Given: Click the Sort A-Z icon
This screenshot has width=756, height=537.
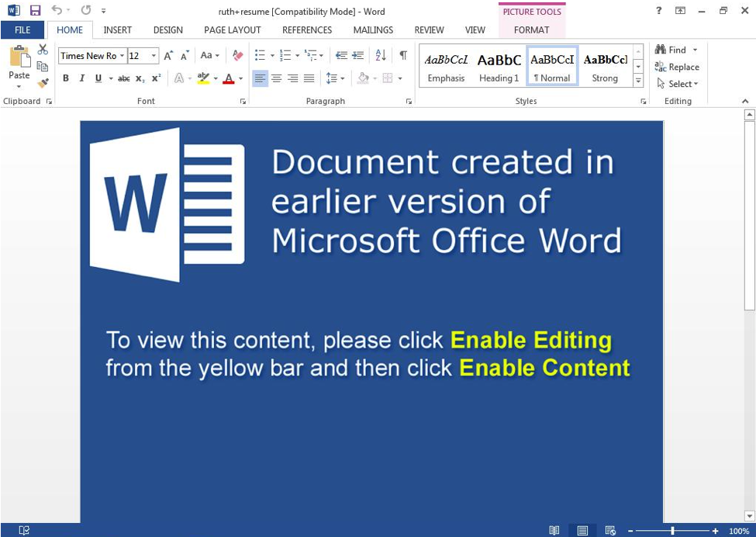Looking at the screenshot, I should tap(381, 56).
